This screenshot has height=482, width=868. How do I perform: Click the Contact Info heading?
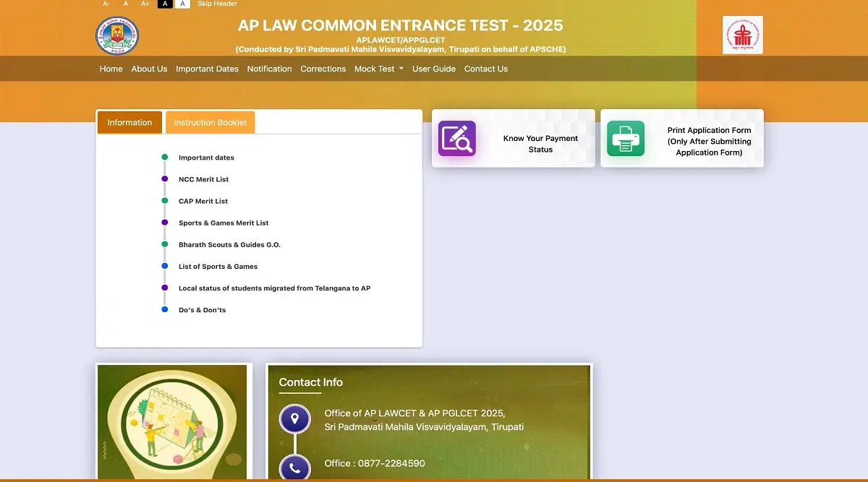[311, 382]
